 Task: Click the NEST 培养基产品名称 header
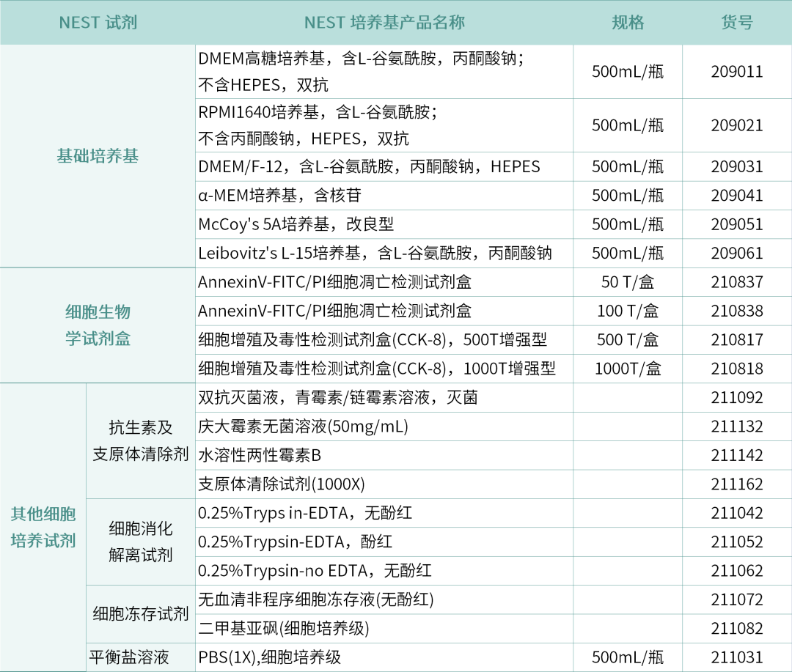point(384,22)
